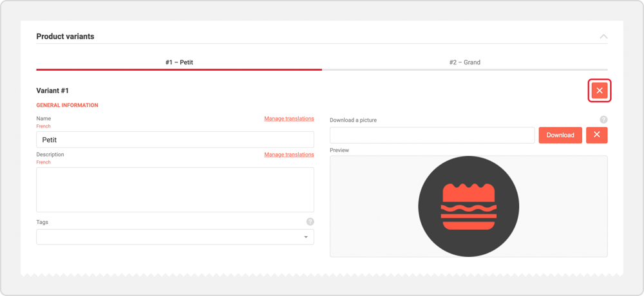Switch to the #2 – Grand tab

click(464, 62)
